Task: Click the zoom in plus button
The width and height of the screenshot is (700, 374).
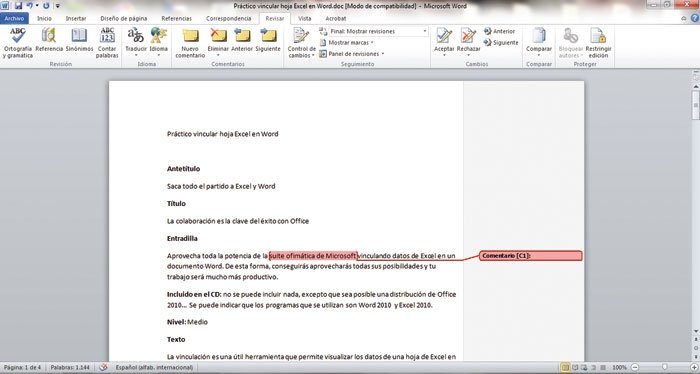Action: coord(694,367)
